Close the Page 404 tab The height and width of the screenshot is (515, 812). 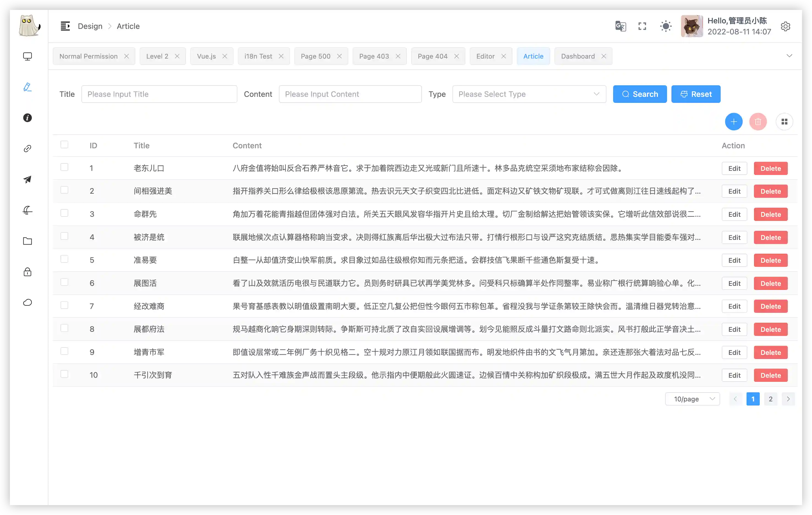457,56
